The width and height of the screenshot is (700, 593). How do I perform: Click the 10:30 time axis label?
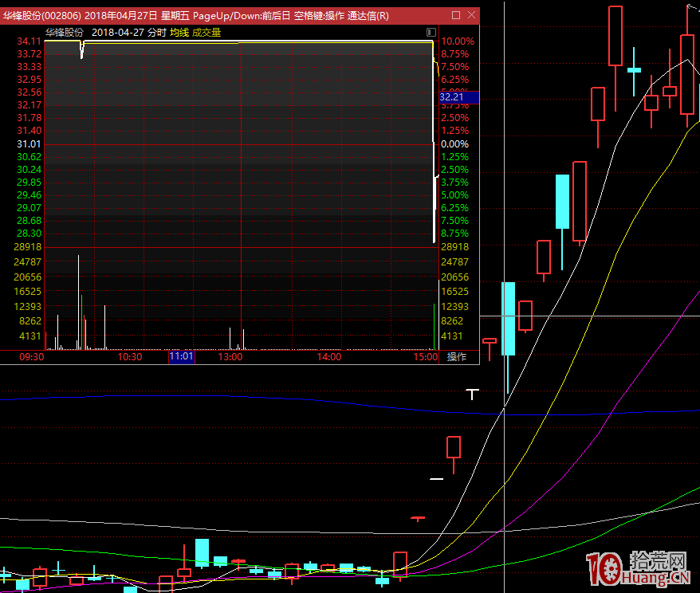tap(130, 357)
